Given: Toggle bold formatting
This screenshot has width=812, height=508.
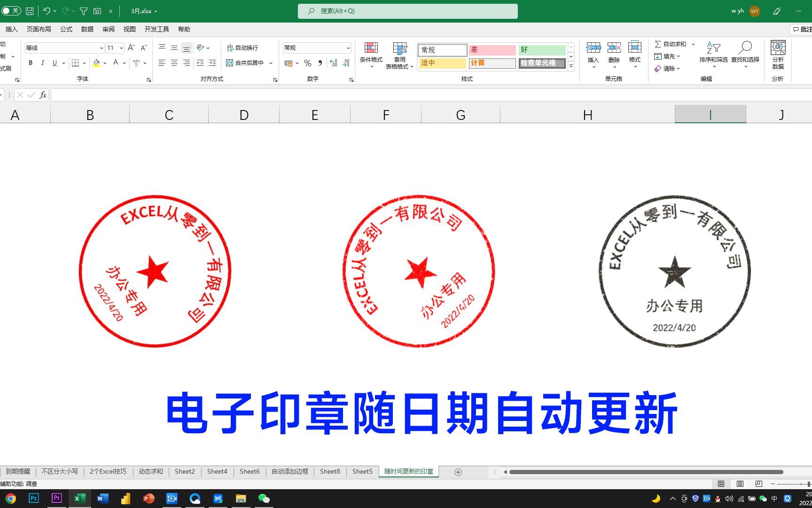Looking at the screenshot, I should click(x=31, y=63).
